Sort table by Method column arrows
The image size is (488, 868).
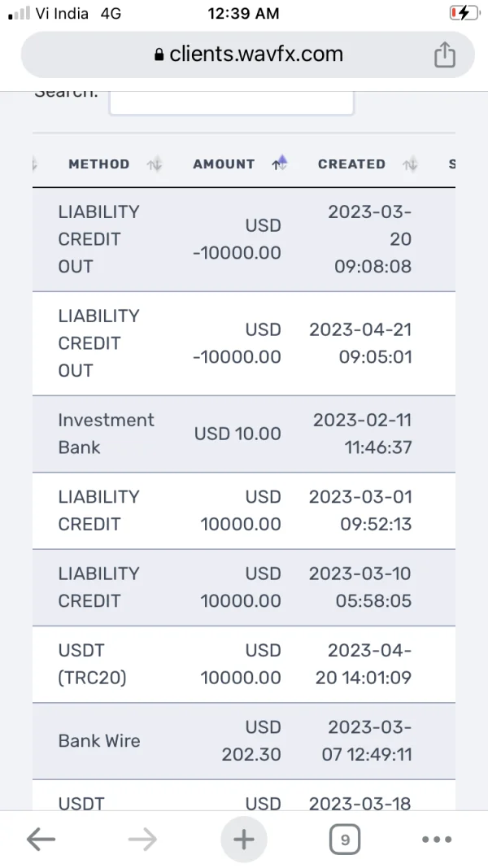point(155,164)
